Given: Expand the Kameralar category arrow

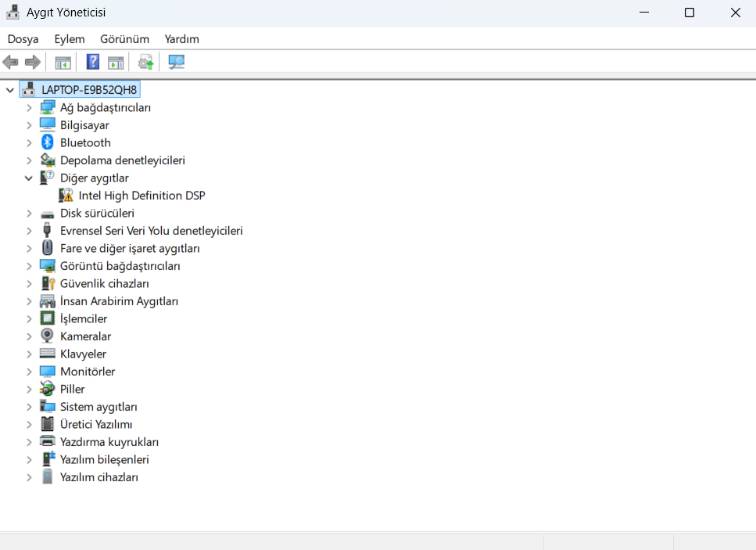Looking at the screenshot, I should (29, 336).
